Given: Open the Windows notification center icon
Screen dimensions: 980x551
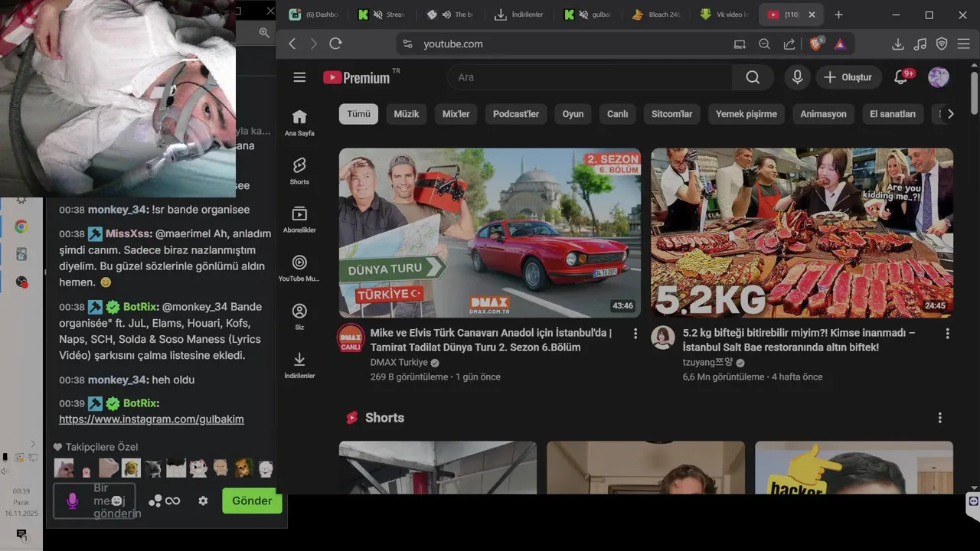Looking at the screenshot, I should pyautogui.click(x=21, y=534).
